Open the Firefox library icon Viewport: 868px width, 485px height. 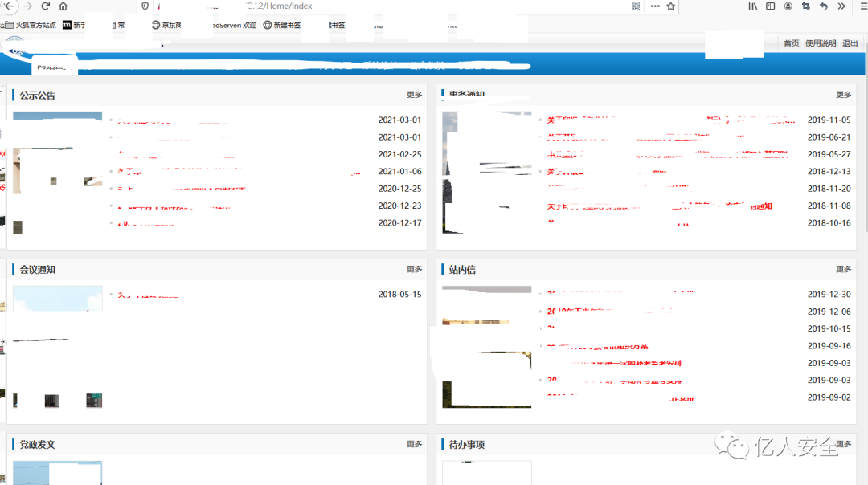(x=753, y=6)
